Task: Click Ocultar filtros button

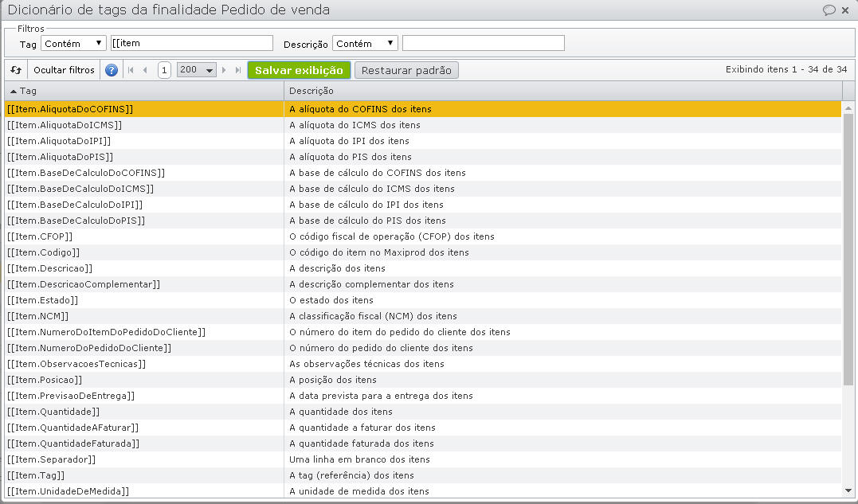Action: tap(64, 70)
